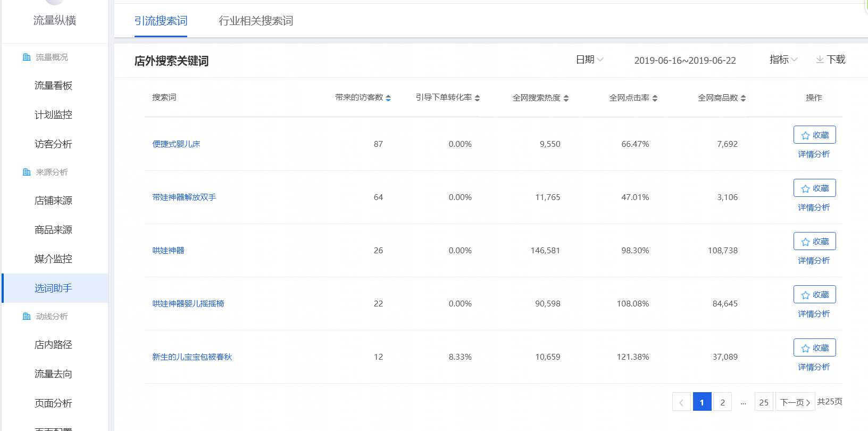Open the date range 2019-06-16~2019-06-22 picker
The width and height of the screenshot is (868, 431).
tap(685, 61)
